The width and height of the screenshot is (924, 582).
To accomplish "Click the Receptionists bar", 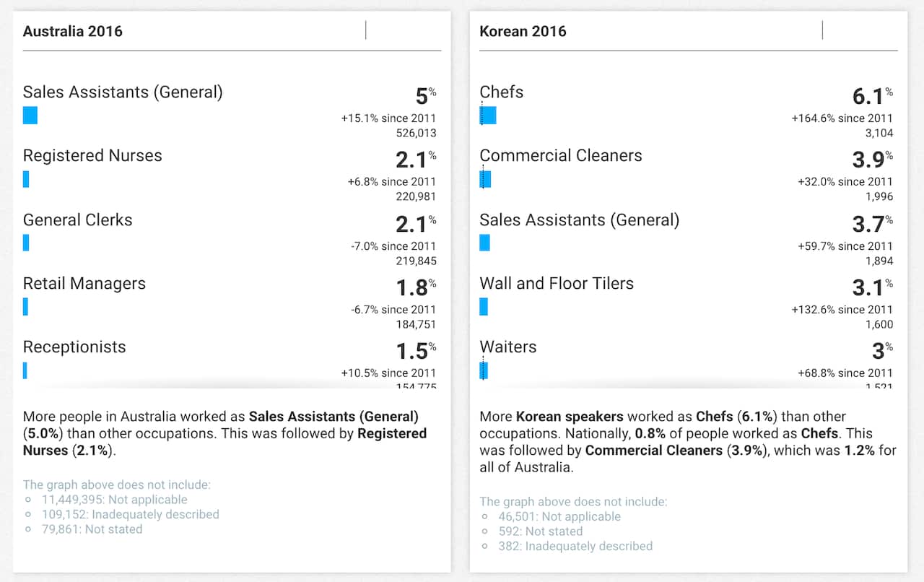I will pyautogui.click(x=26, y=370).
